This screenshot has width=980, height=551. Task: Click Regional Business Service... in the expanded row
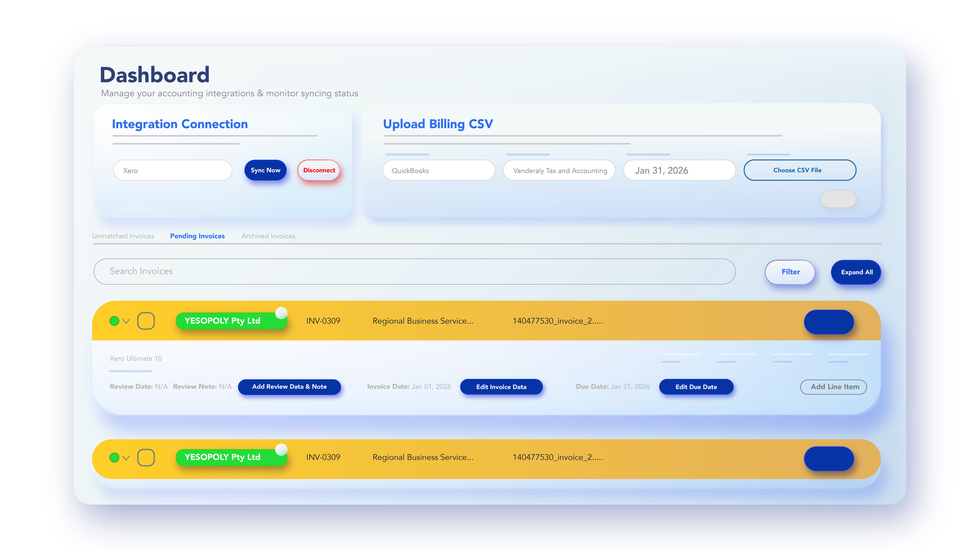pyautogui.click(x=423, y=321)
